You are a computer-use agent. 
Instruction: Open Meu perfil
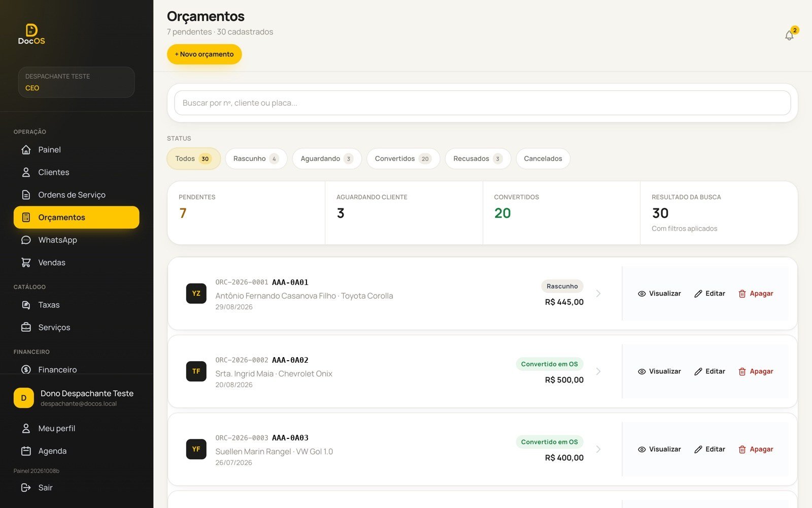(x=76, y=428)
